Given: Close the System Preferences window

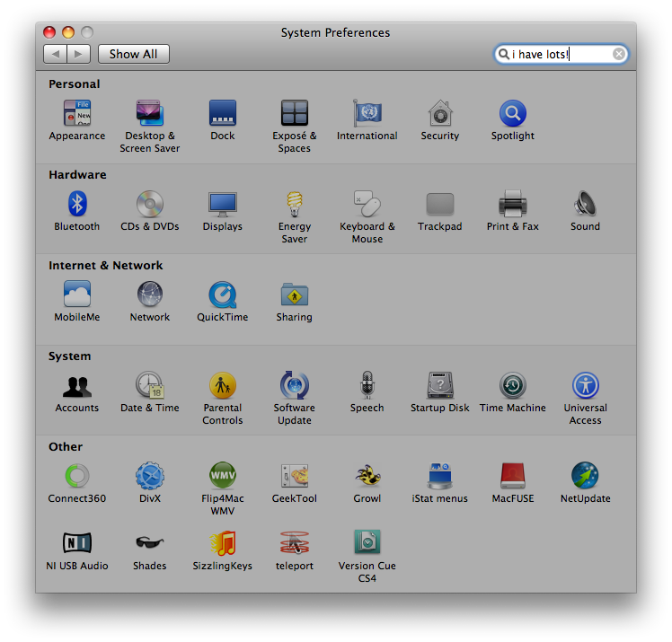Looking at the screenshot, I should coord(49,32).
